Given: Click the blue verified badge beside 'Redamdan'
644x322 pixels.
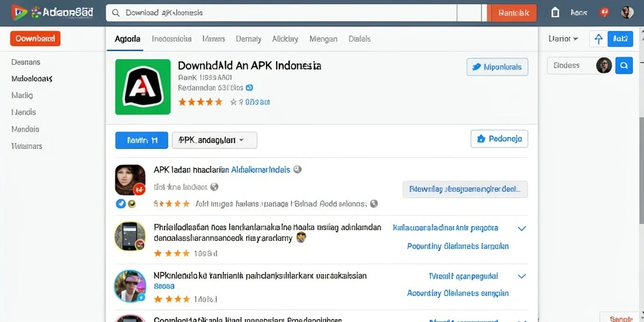Looking at the screenshot, I should pyautogui.click(x=249, y=87).
